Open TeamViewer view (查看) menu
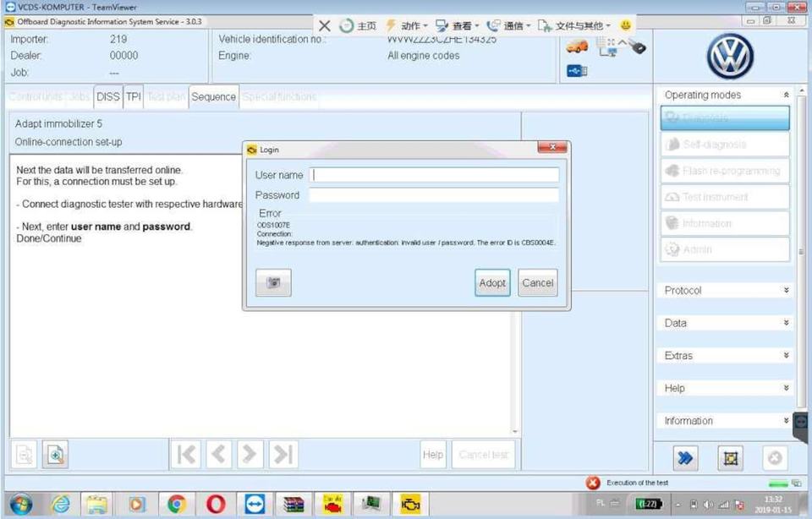The height and width of the screenshot is (519, 812). pyautogui.click(x=457, y=25)
